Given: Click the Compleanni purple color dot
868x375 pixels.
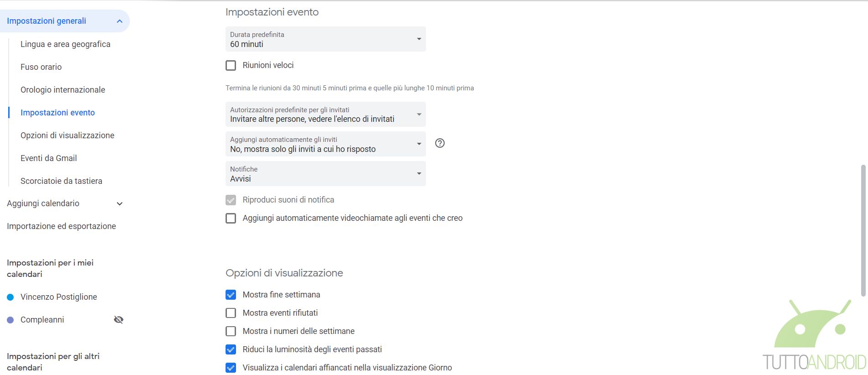Looking at the screenshot, I should 10,320.
